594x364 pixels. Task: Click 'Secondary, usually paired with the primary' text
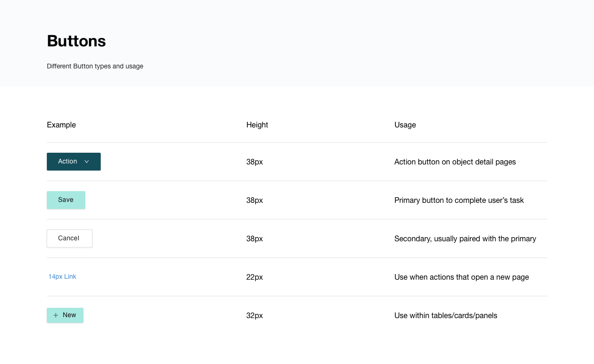pos(465,239)
